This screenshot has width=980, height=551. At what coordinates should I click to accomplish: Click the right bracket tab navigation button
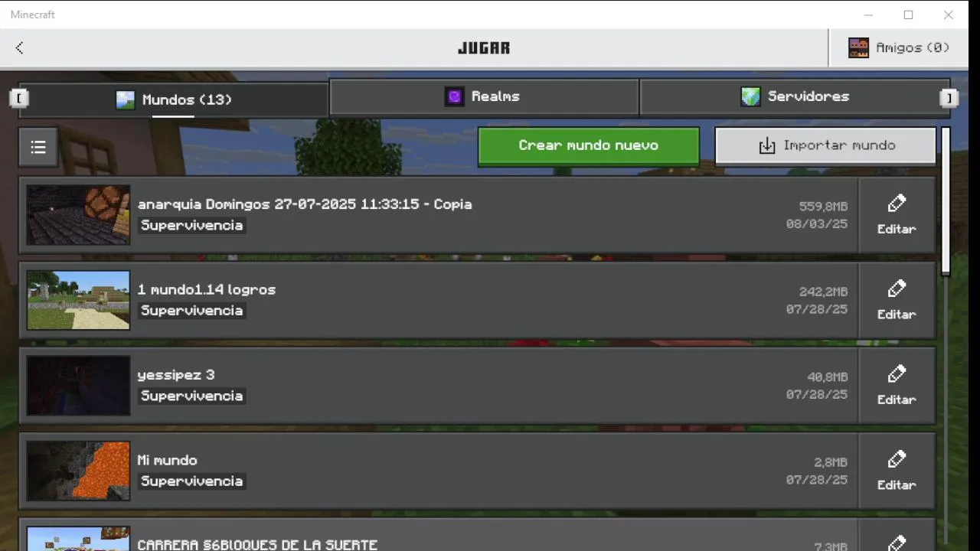949,98
